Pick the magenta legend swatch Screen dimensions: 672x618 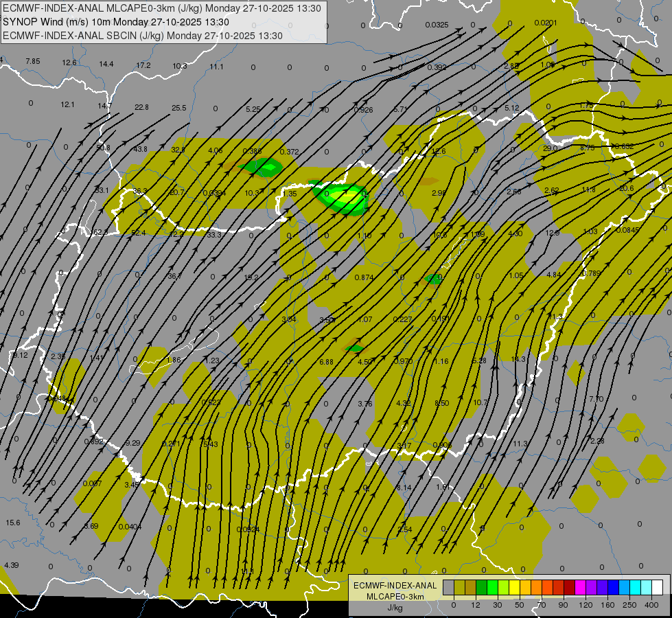(580, 588)
